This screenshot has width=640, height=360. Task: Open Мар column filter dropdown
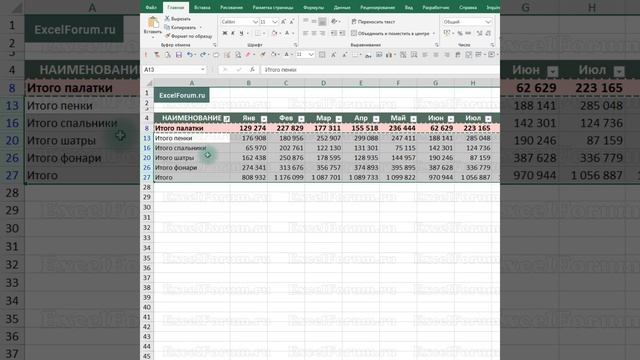pos(339,119)
